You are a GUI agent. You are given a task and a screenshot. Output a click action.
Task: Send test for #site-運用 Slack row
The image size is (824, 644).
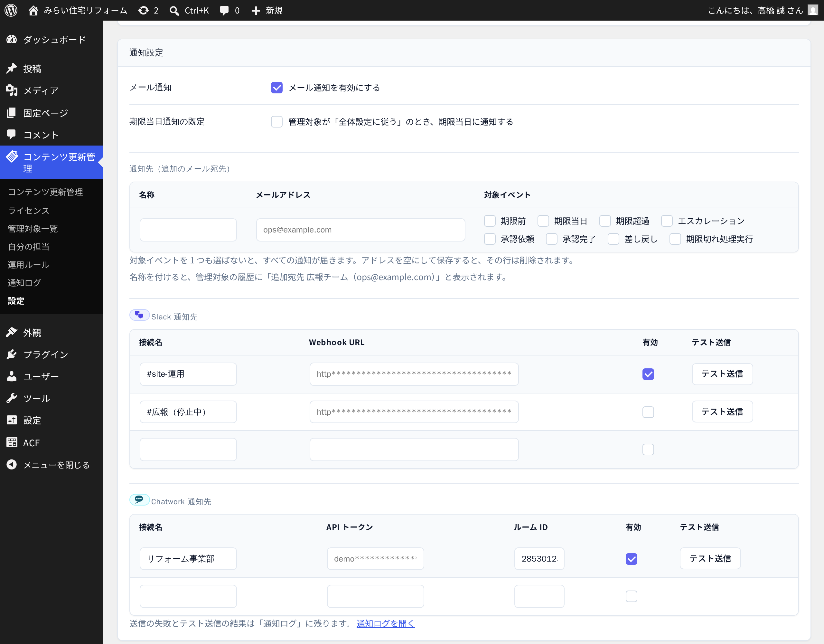(x=722, y=374)
